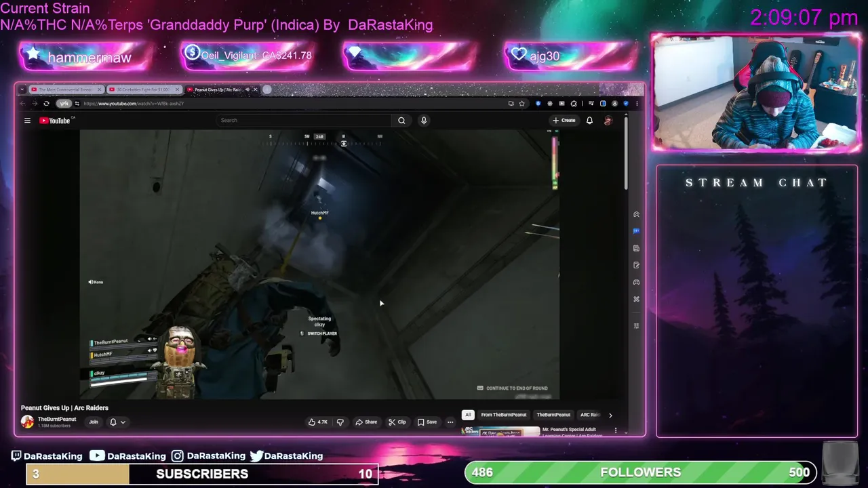The image size is (868, 488).
Task: Click the 'ajg30' heart banner
Action: [570, 56]
